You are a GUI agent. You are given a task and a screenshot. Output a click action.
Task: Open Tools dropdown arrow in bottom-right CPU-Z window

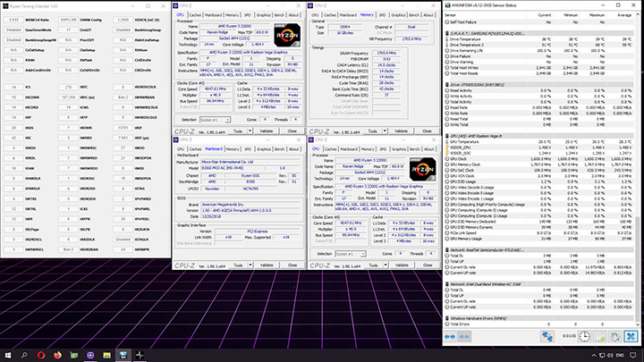click(x=386, y=265)
